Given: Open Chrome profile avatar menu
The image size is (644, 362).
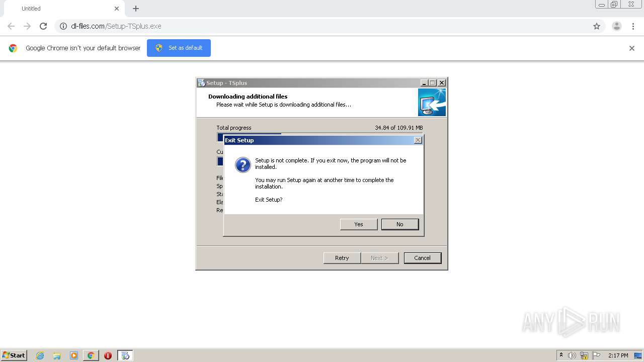Looking at the screenshot, I should pyautogui.click(x=617, y=26).
